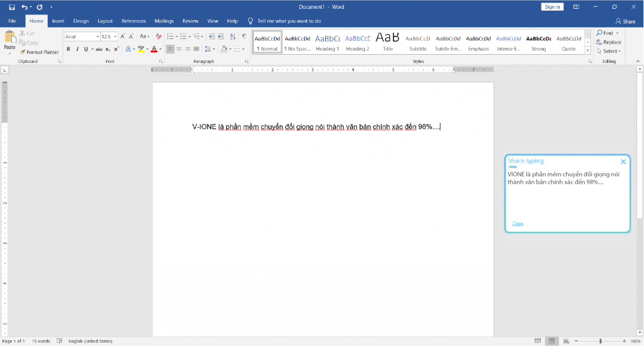Viewport: 644px width, 346px height.
Task: Switch to Read Mode view
Action: (x=537, y=341)
